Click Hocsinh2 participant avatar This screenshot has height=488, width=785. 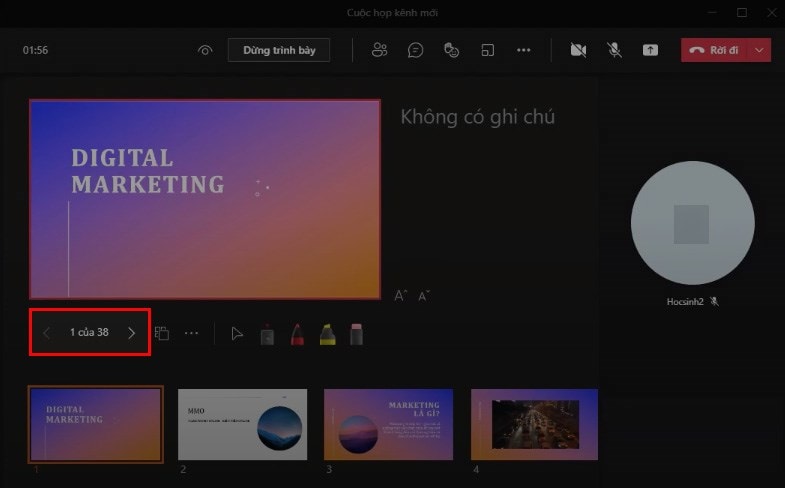tap(693, 223)
